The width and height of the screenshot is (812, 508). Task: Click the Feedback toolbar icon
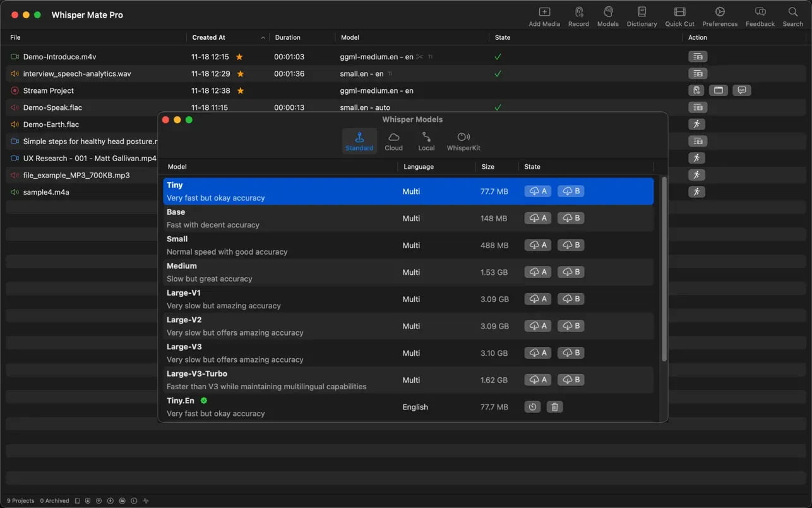point(760,16)
